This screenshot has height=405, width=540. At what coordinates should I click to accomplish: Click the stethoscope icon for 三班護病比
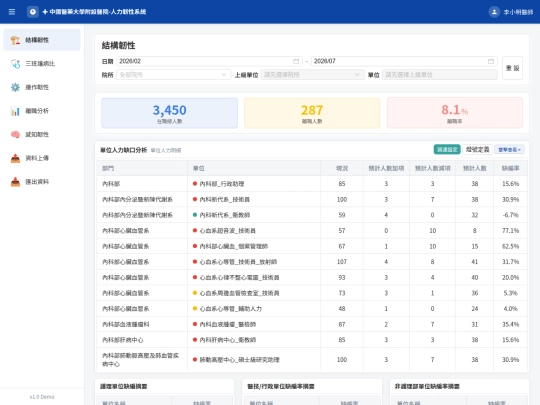15,64
